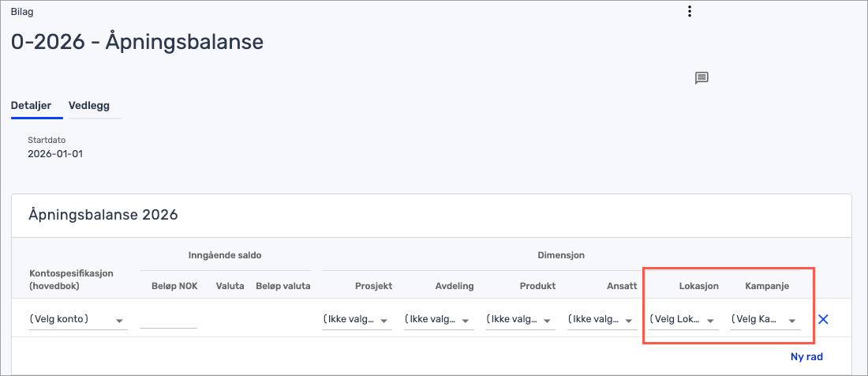868x376 pixels.
Task: Delete the row with the blue X icon
Action: coord(823,320)
